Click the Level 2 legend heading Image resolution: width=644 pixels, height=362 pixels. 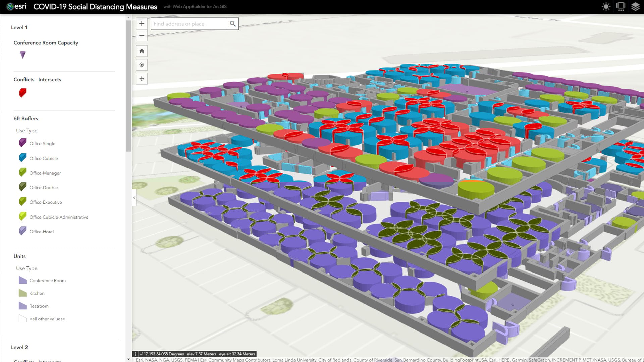pos(19,347)
